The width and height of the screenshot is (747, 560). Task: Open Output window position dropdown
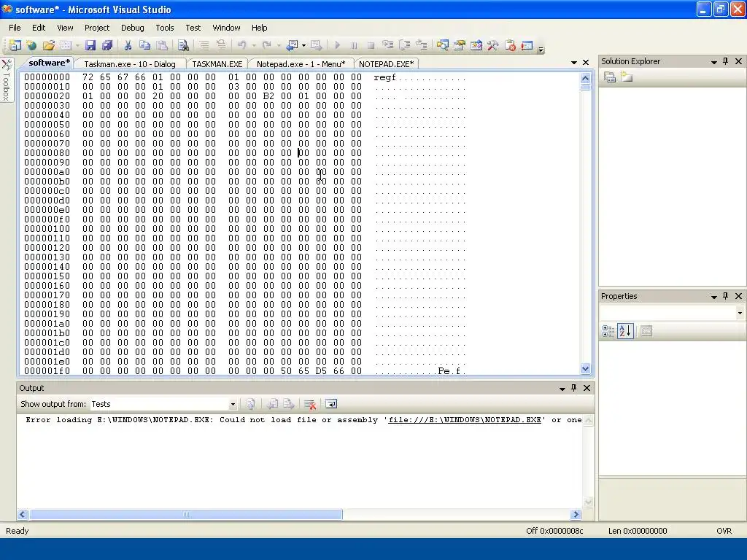point(562,389)
